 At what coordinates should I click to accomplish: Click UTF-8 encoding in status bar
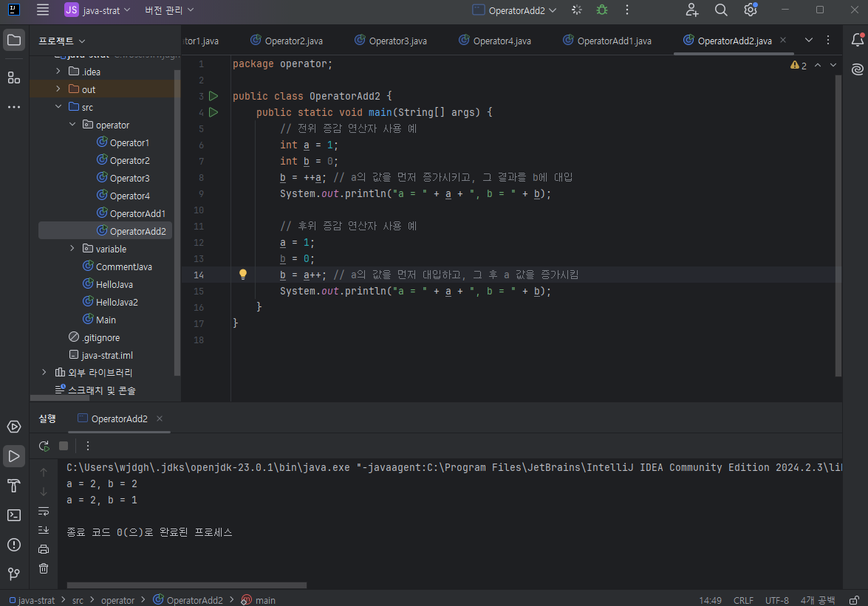pyautogui.click(x=777, y=601)
